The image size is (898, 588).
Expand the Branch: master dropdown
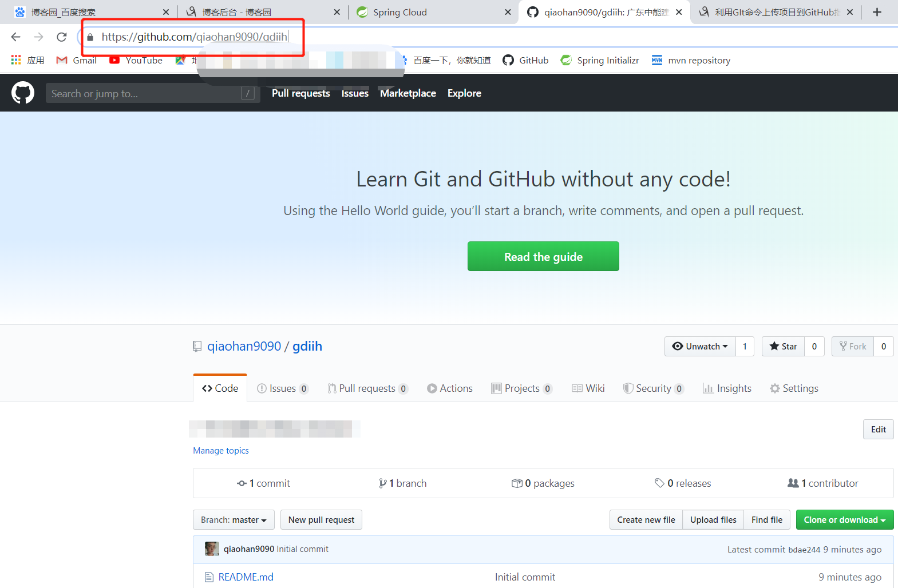234,520
